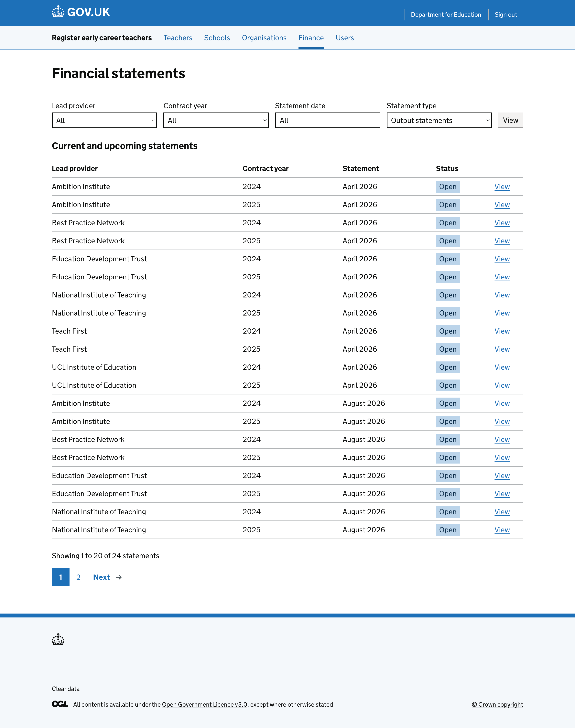This screenshot has height=728, width=575.
Task: Click the Sign out link
Action: (506, 15)
